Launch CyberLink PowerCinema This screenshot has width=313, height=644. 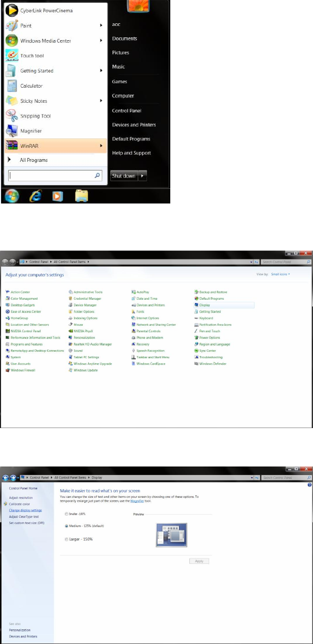click(x=46, y=11)
